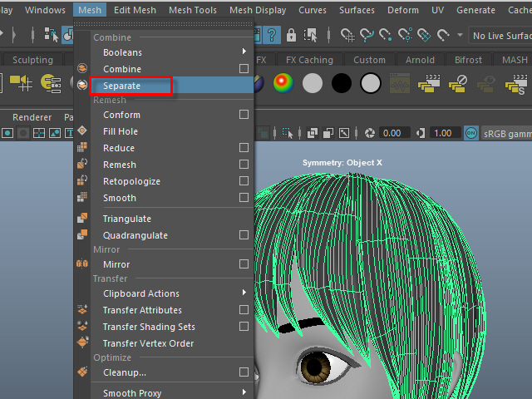Click the snap to grid magnet icon
The width and height of the screenshot is (532, 399).
click(x=348, y=35)
